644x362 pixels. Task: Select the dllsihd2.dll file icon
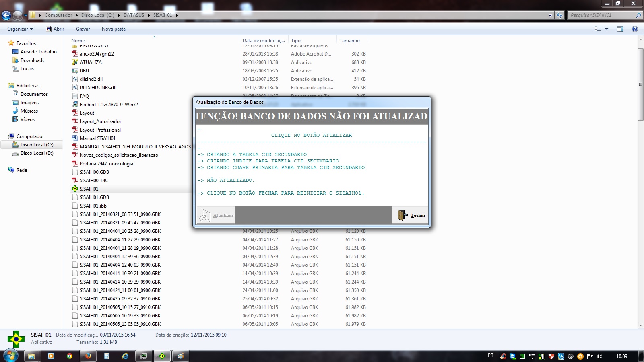tap(75, 79)
